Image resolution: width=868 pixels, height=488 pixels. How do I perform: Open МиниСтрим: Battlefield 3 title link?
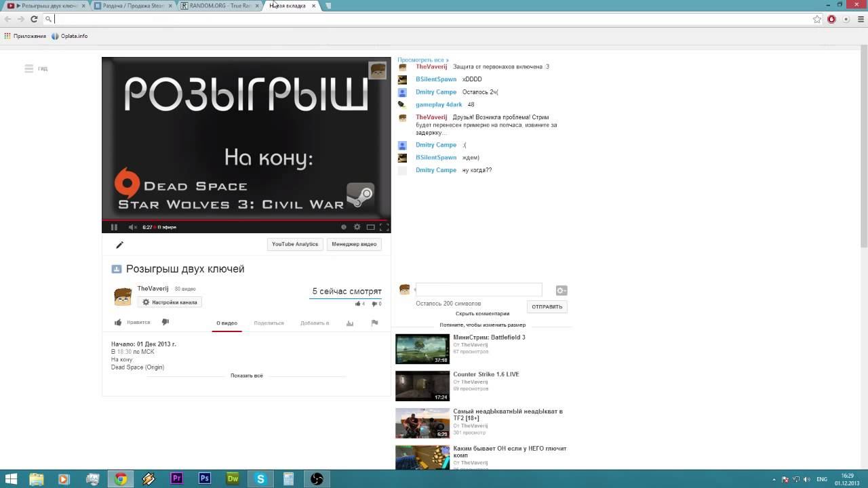pyautogui.click(x=489, y=338)
